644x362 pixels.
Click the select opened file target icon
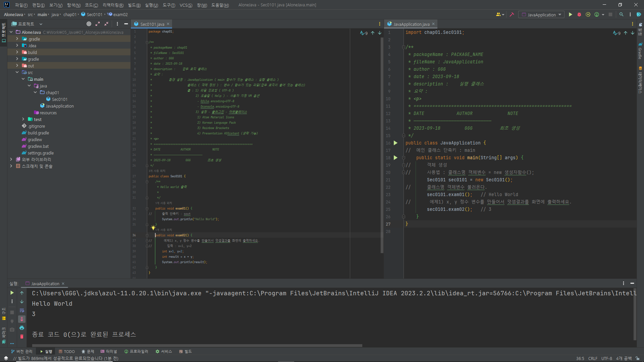point(89,24)
